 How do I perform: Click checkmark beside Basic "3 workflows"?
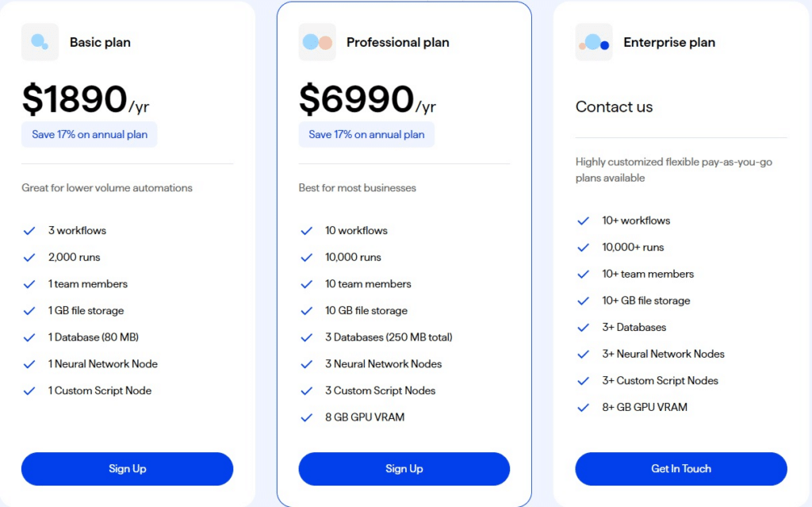click(29, 231)
